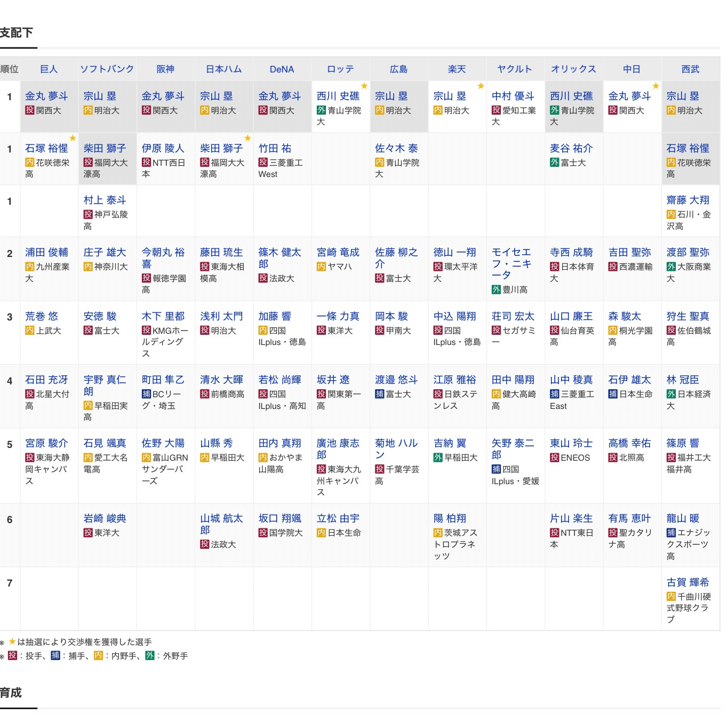
Task: Open player 林 冠臣's profile link
Action: click(x=683, y=380)
